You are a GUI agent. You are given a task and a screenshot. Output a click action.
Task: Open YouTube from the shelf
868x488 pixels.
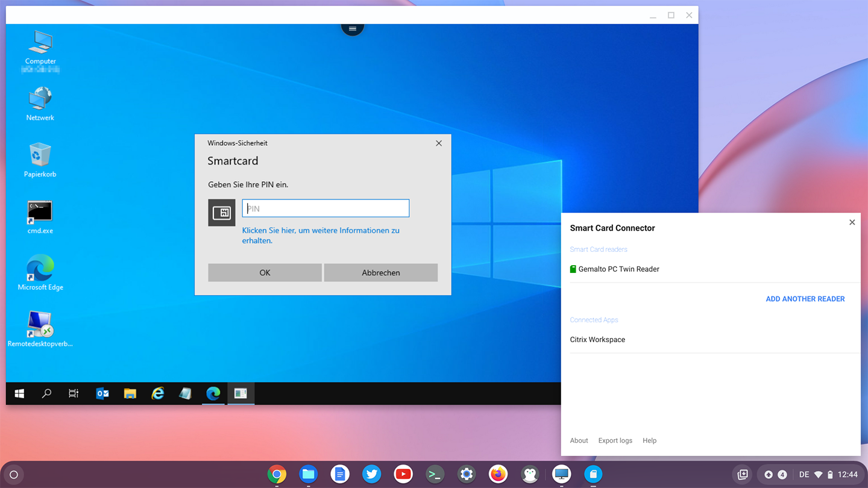pos(403,475)
